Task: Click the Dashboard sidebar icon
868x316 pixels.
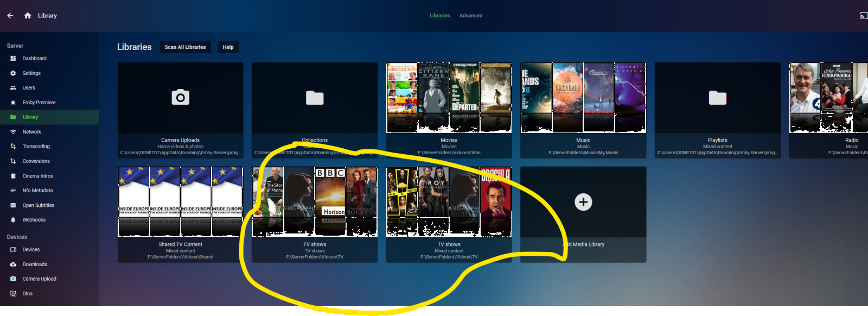Action: pyautogui.click(x=13, y=59)
